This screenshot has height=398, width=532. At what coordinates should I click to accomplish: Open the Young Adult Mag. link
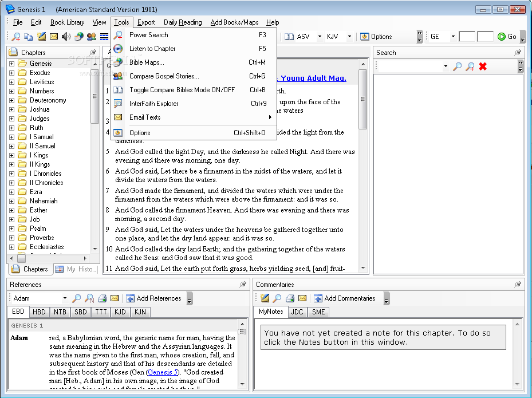click(x=312, y=78)
